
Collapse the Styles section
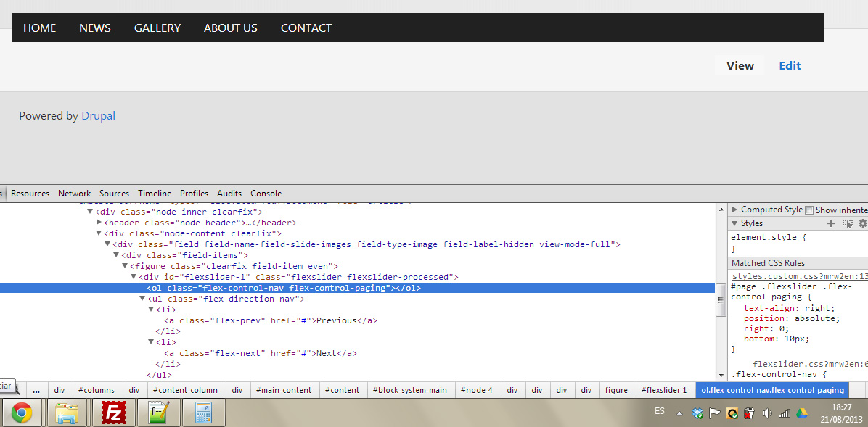coord(734,223)
